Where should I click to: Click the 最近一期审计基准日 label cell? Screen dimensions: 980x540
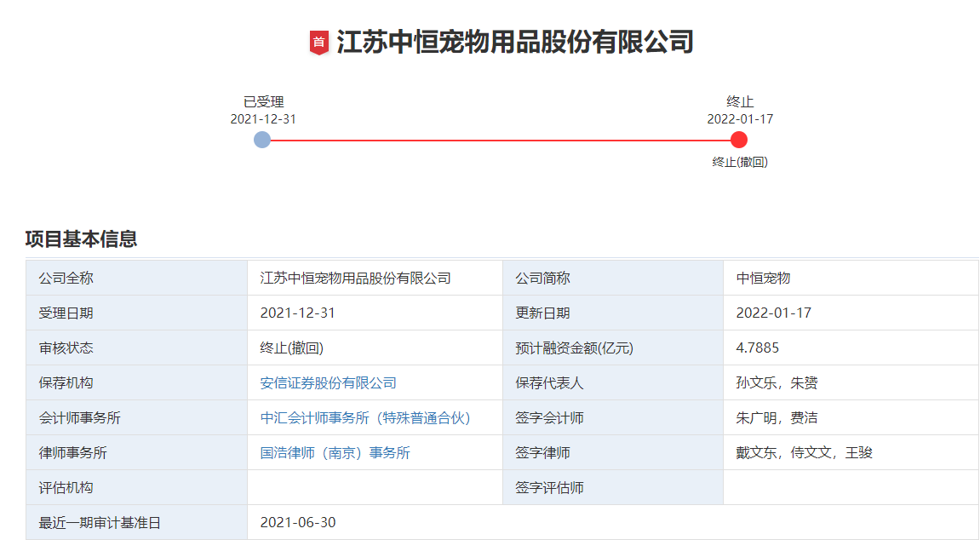(x=136, y=523)
